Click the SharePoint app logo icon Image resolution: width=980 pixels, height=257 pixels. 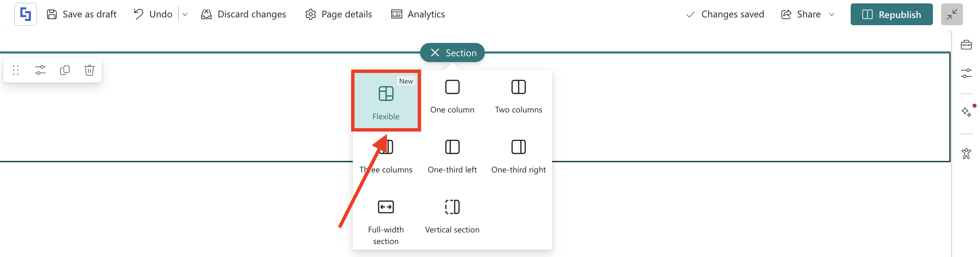coord(26,14)
